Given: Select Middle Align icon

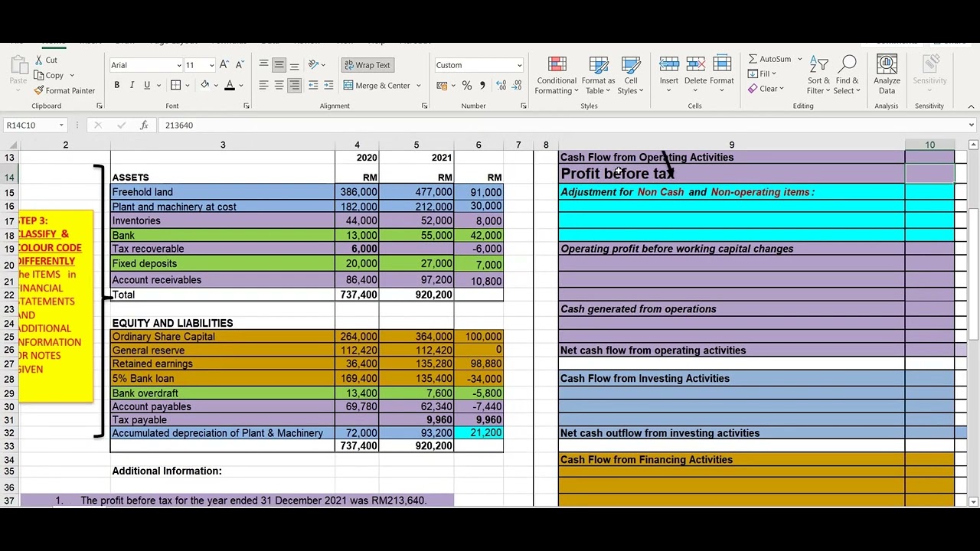Looking at the screenshot, I should (279, 65).
